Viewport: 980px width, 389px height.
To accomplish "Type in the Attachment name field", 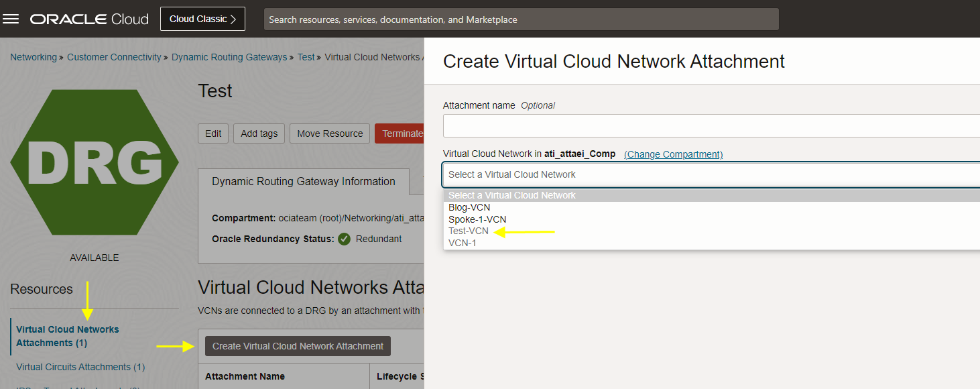I will (711, 125).
